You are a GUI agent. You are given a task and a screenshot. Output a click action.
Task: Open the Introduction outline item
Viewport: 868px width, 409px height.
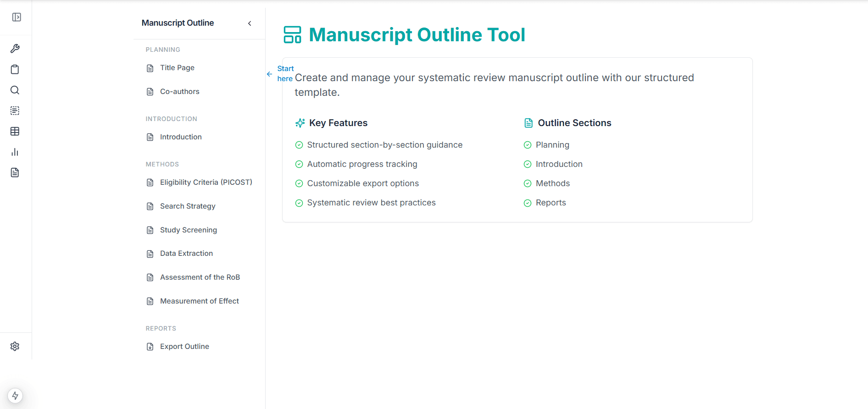pos(181,137)
